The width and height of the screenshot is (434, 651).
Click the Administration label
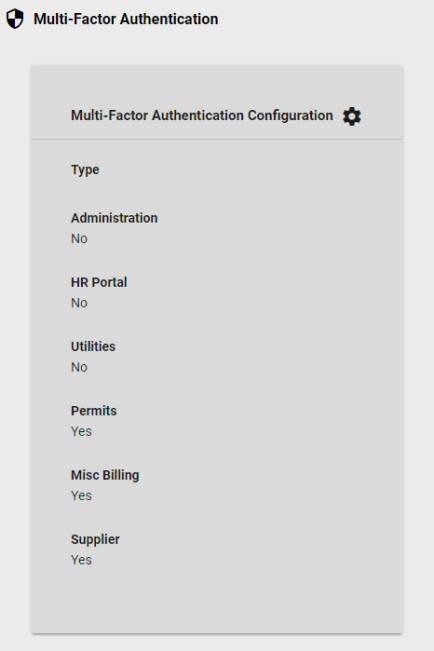[114, 218]
